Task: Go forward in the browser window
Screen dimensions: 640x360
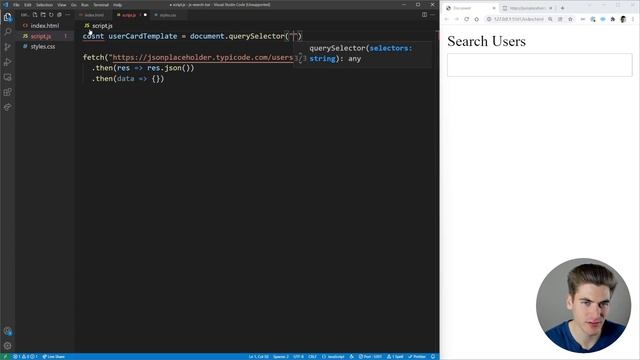Action: [x=456, y=19]
